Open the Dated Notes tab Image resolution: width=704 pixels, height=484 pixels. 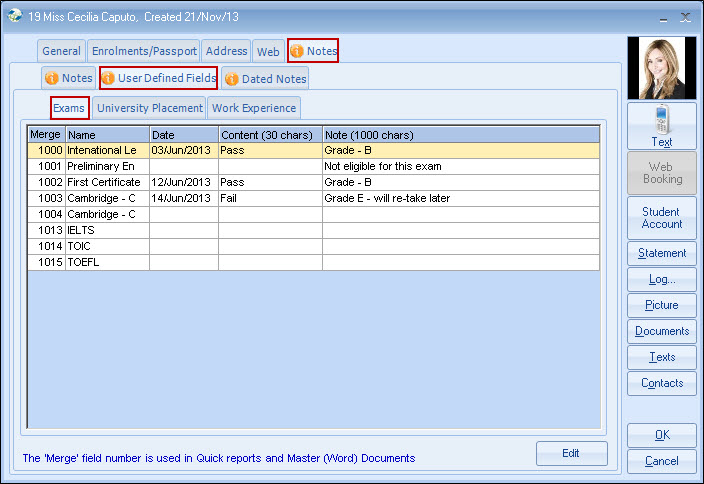click(265, 78)
